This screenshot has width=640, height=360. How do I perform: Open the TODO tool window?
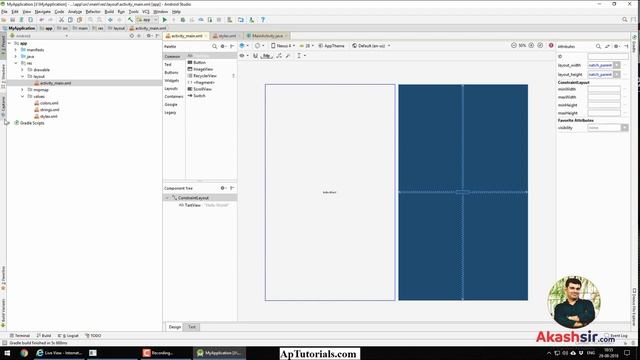pos(93,336)
